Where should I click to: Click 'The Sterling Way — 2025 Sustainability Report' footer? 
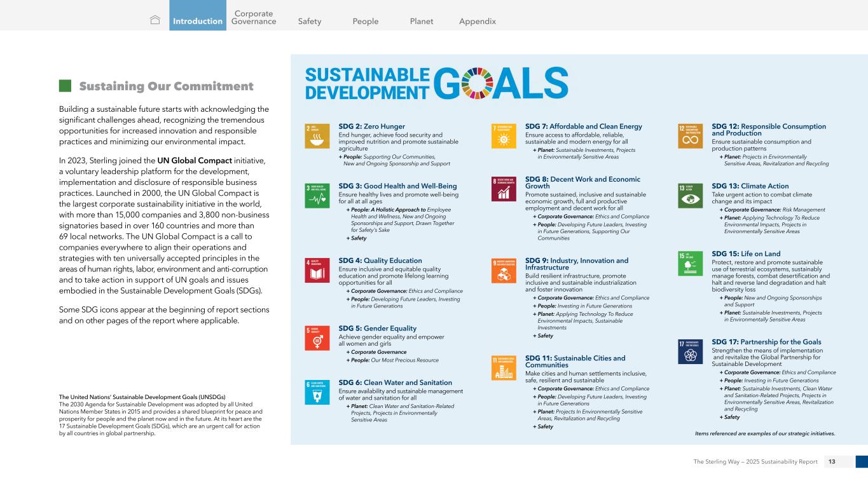coord(755,461)
